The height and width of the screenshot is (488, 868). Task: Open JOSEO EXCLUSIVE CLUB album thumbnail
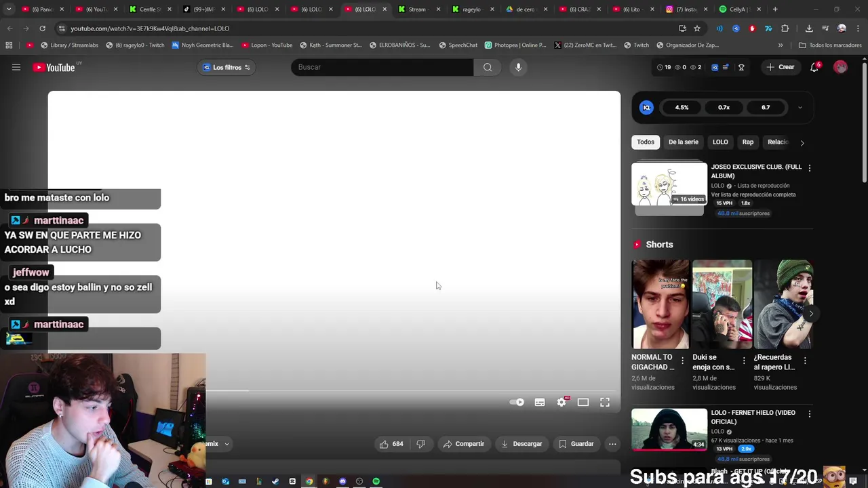coord(669,184)
